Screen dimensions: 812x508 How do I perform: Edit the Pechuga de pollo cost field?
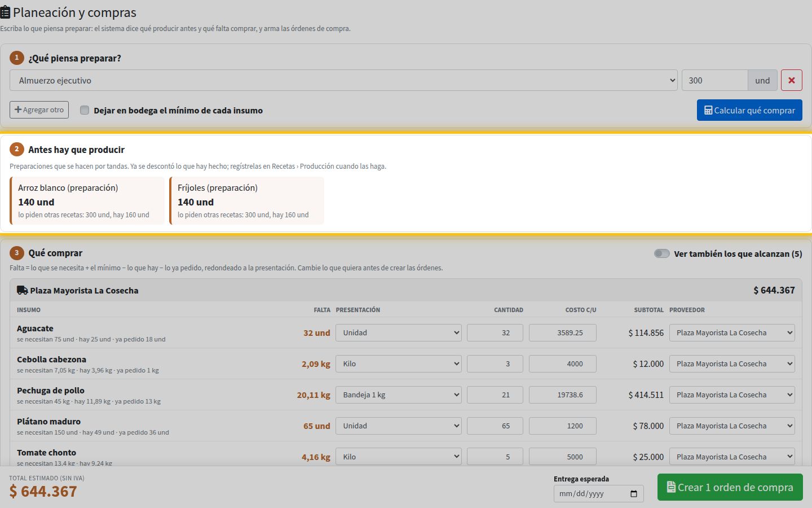click(563, 395)
